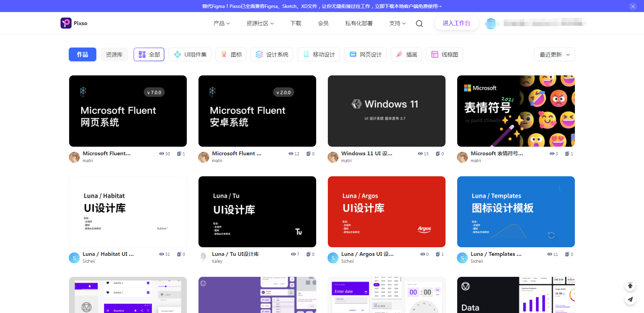Open the Enter date picker thumbnail
644x313 pixels.
point(387,295)
